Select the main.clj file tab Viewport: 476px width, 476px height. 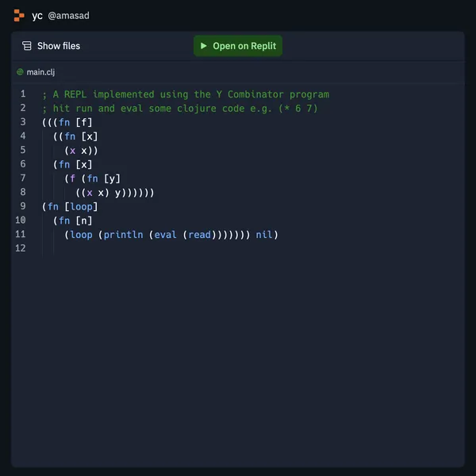(x=36, y=72)
